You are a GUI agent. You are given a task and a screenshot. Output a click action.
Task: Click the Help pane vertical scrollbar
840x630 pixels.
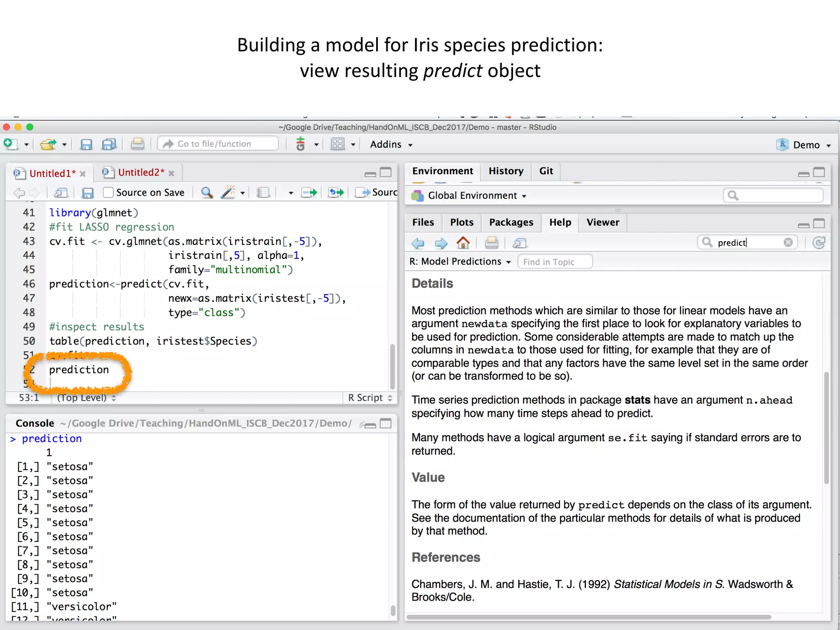pyautogui.click(x=826, y=428)
